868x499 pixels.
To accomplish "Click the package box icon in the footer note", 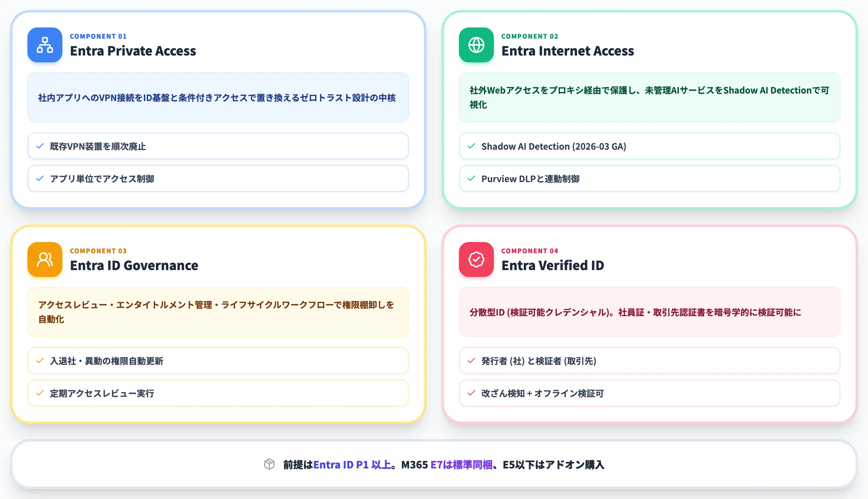I will (269, 464).
